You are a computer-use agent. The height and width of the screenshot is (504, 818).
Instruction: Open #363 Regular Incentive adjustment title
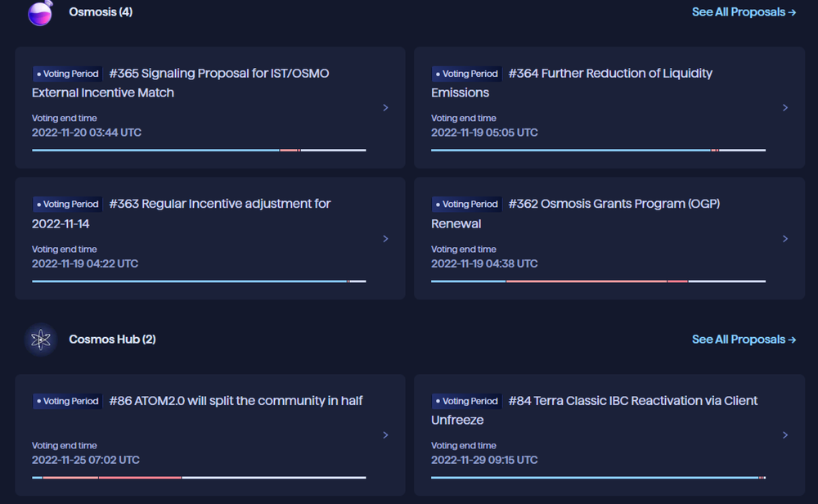(x=182, y=214)
